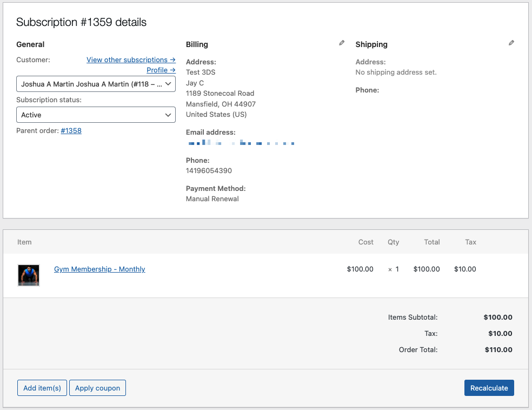The width and height of the screenshot is (532, 410).
Task: Click the Subscription #1359 details heading
Action: point(81,22)
